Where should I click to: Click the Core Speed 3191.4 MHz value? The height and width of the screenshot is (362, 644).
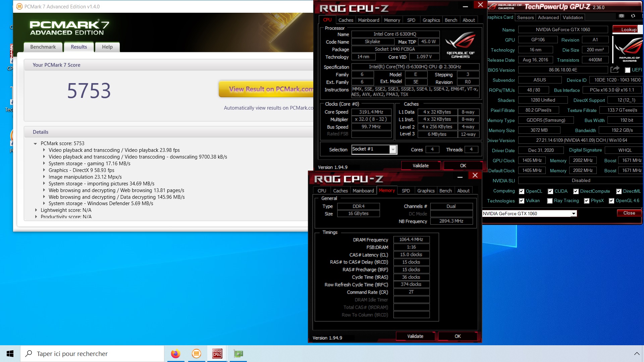371,112
